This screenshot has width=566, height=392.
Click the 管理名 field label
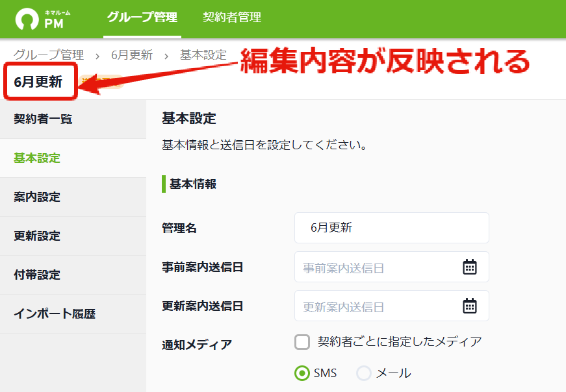(x=179, y=228)
